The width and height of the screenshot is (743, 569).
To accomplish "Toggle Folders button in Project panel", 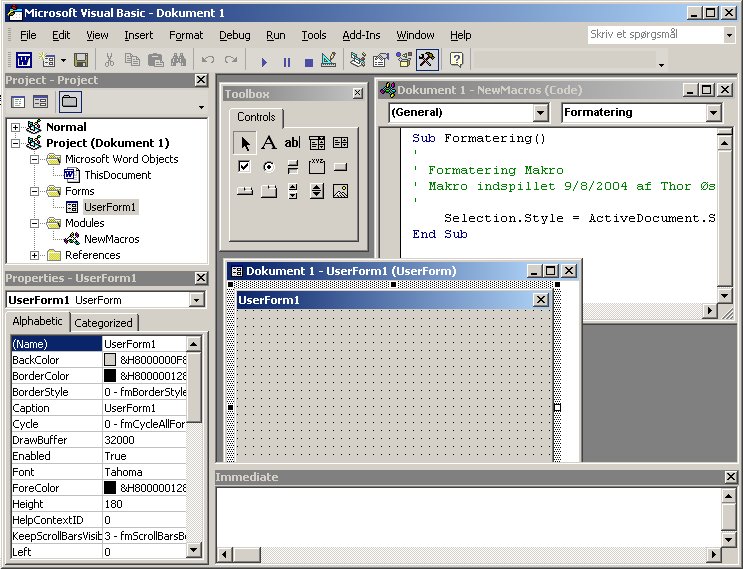I will (70, 101).
